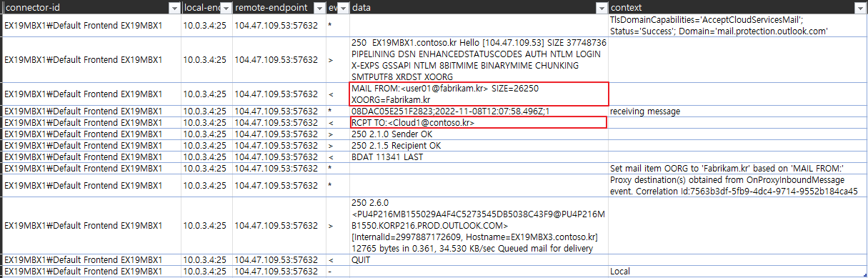Click the 'receiving message' context cell
This screenshot has width=868, height=278.
coord(738,111)
